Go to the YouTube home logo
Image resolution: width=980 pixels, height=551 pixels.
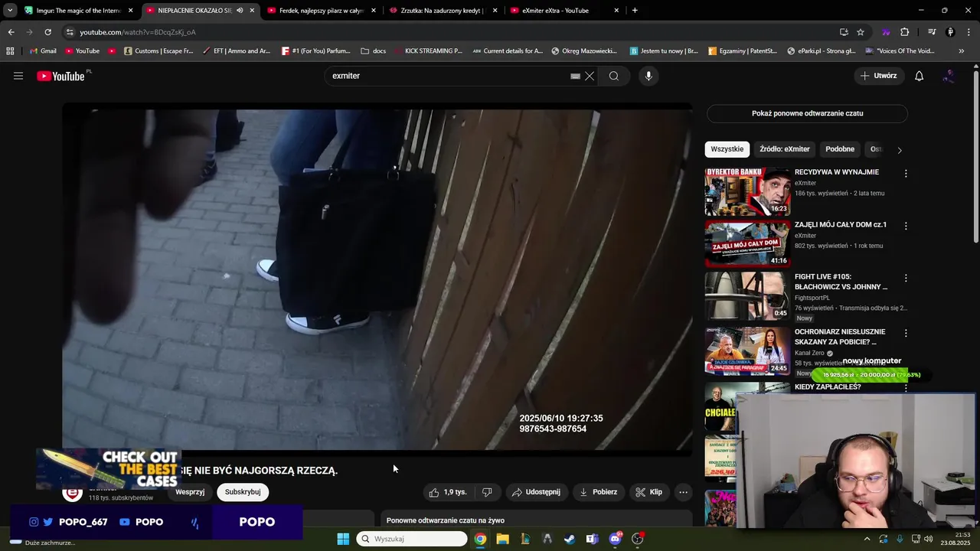click(x=61, y=76)
